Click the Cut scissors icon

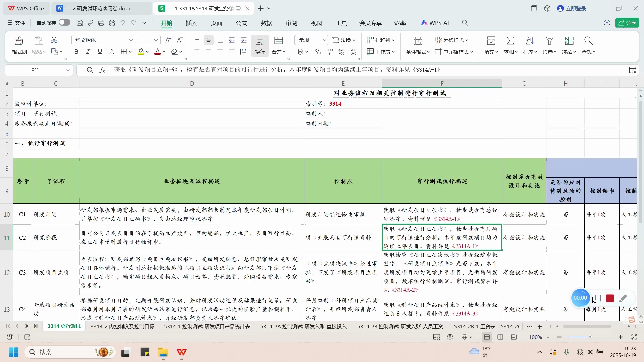coord(54,40)
